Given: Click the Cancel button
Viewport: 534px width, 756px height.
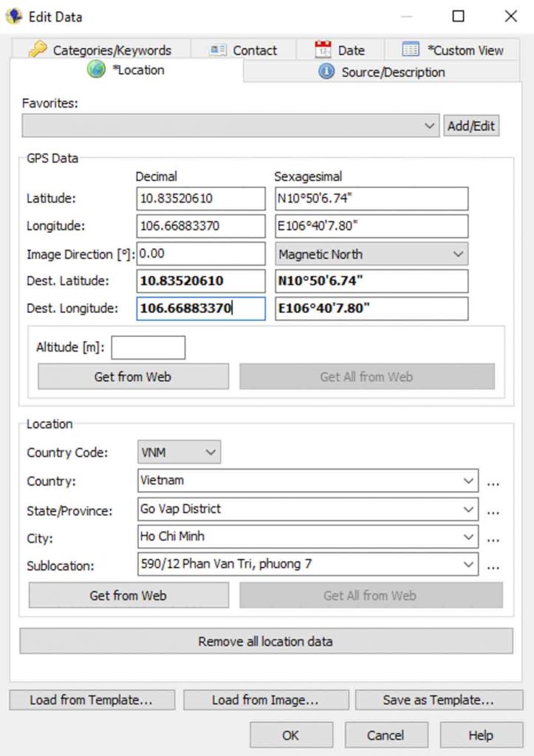Looking at the screenshot, I should pyautogui.click(x=386, y=735).
